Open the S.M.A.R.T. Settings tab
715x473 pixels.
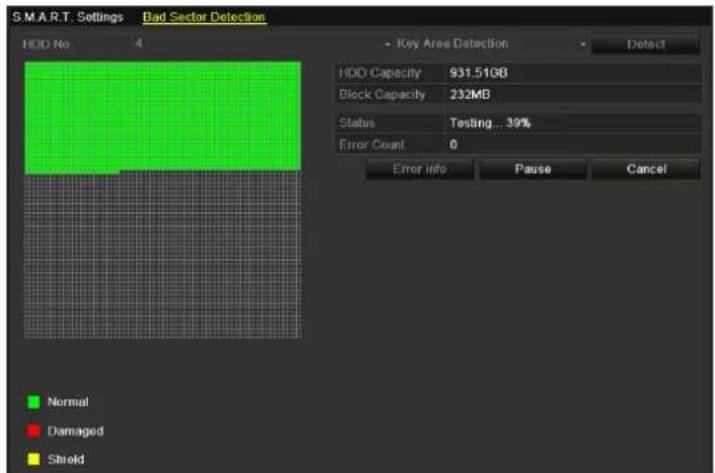[67, 17]
